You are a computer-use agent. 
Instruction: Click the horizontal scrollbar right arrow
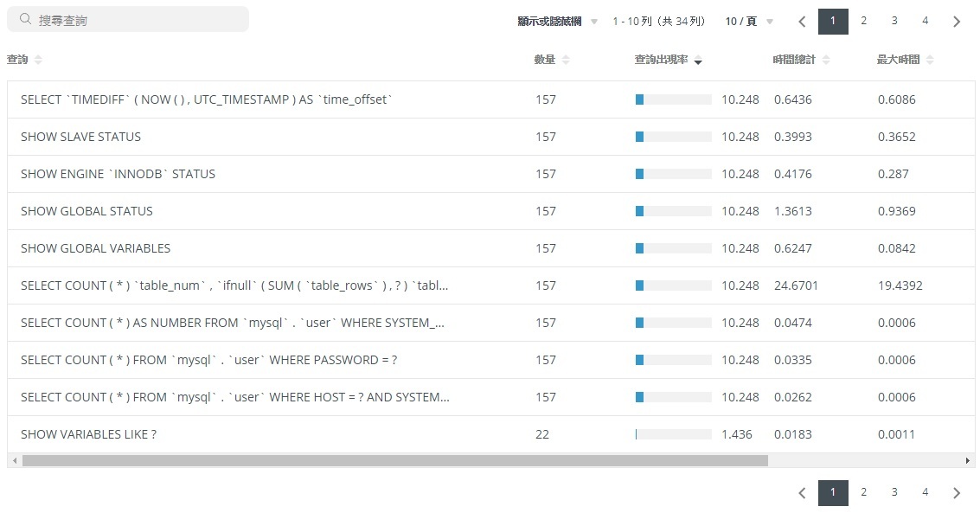pos(969,461)
